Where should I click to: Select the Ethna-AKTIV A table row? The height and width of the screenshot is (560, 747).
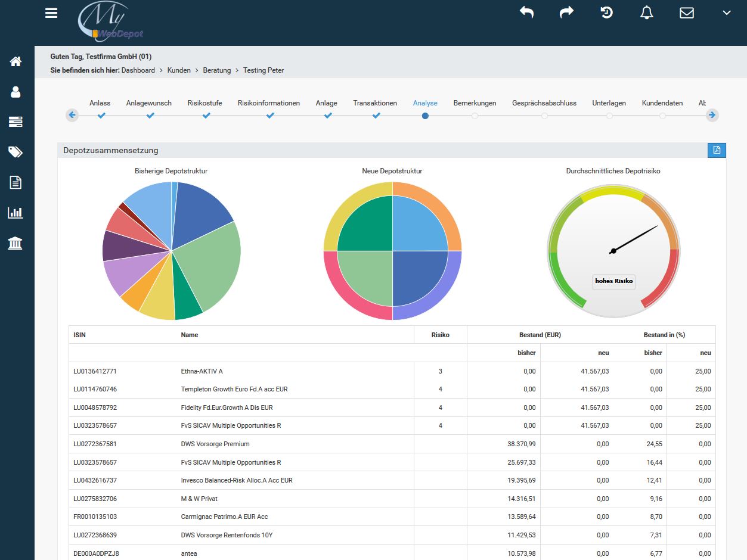(x=202, y=371)
